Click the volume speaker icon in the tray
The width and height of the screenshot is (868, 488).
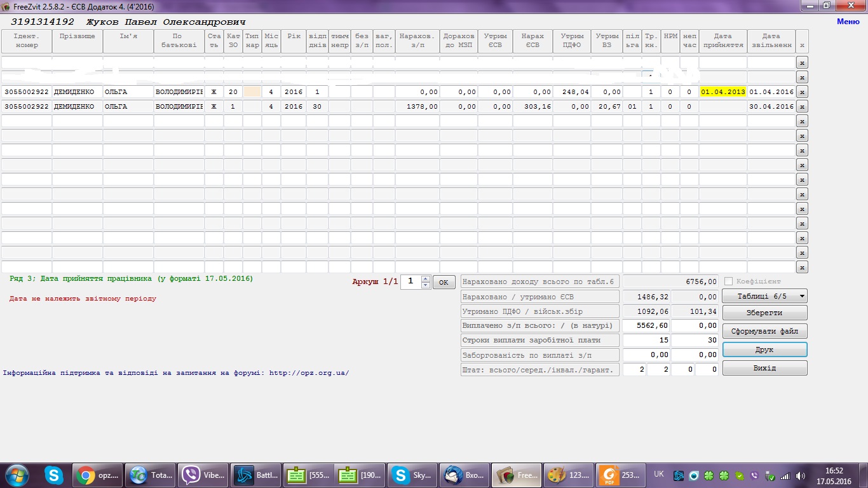click(x=800, y=475)
